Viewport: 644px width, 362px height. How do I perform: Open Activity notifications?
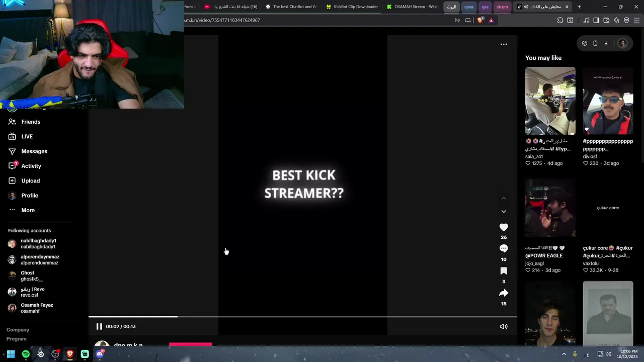coord(25,166)
